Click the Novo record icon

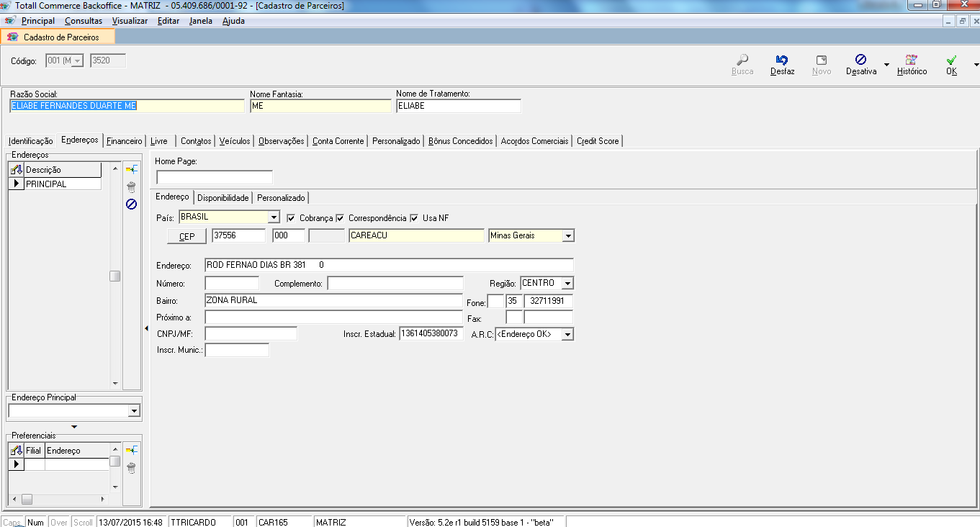(x=822, y=60)
